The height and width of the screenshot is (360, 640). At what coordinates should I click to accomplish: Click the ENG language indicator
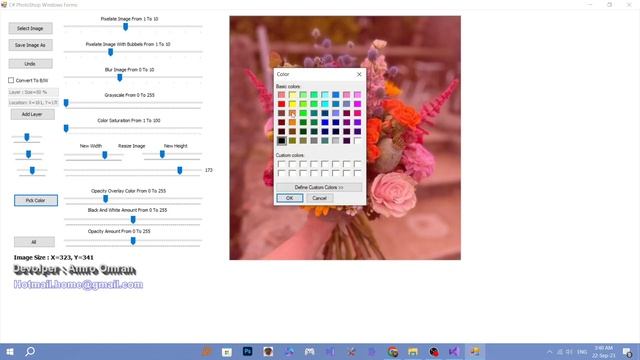582,352
